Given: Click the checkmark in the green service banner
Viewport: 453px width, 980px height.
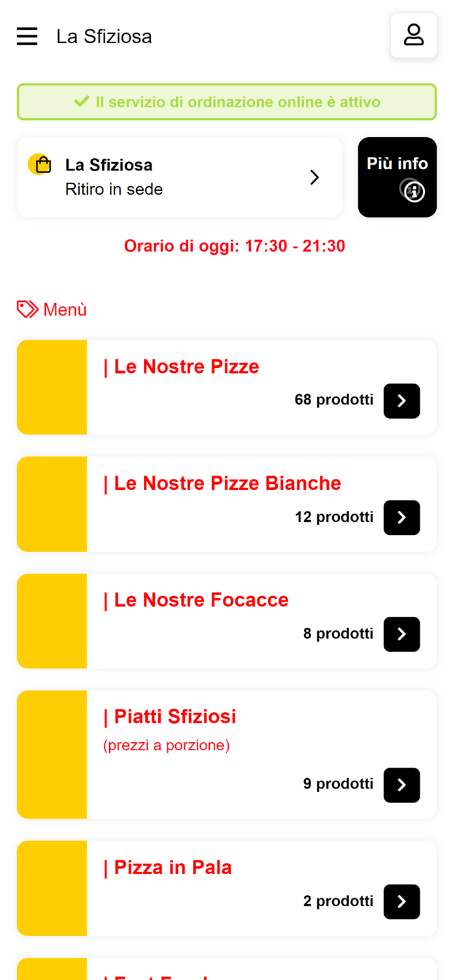Looking at the screenshot, I should coord(82,101).
